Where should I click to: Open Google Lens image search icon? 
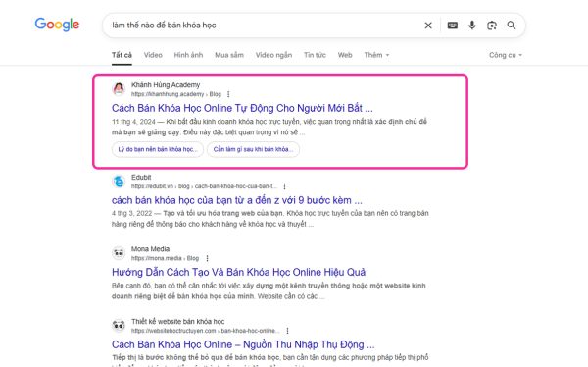[x=492, y=26]
